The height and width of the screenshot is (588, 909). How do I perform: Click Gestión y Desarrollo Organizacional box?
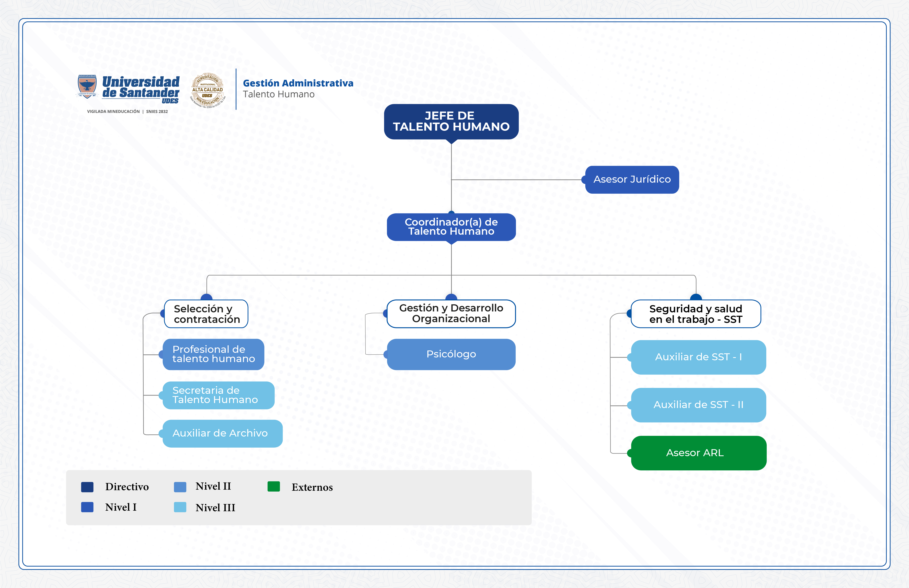click(x=451, y=313)
